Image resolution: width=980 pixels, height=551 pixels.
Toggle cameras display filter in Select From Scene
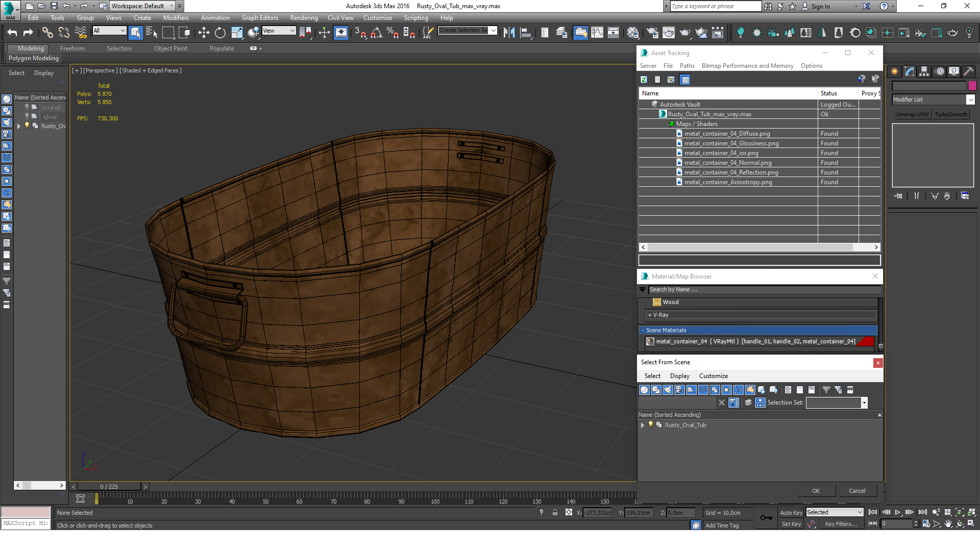[x=679, y=390]
